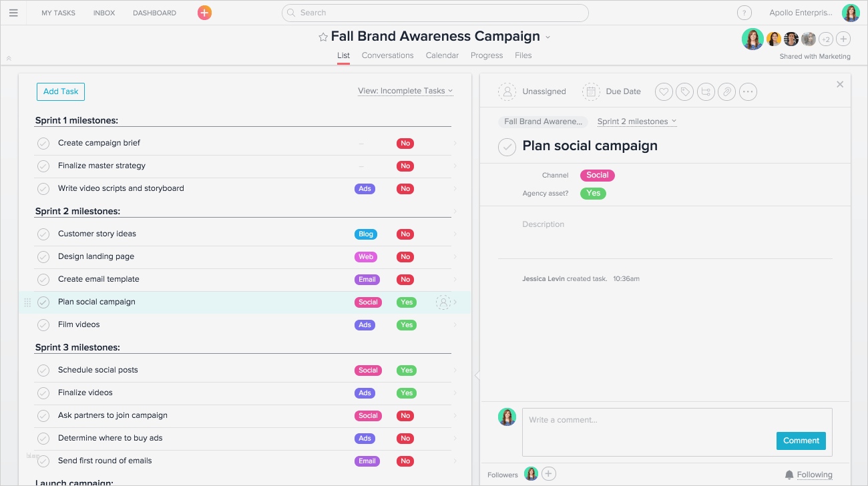Image resolution: width=868 pixels, height=486 pixels.
Task: Click the paperclip attachment icon
Action: 727,92
